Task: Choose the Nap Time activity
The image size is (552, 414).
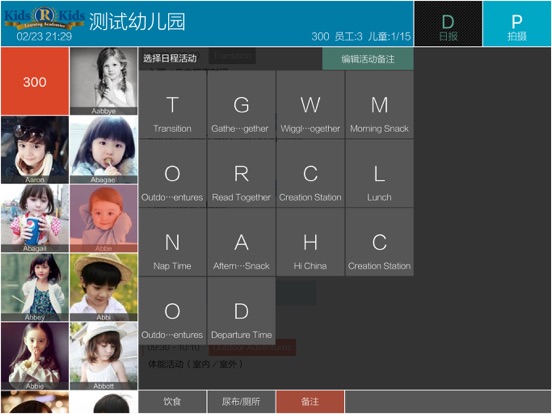Action: tap(172, 242)
